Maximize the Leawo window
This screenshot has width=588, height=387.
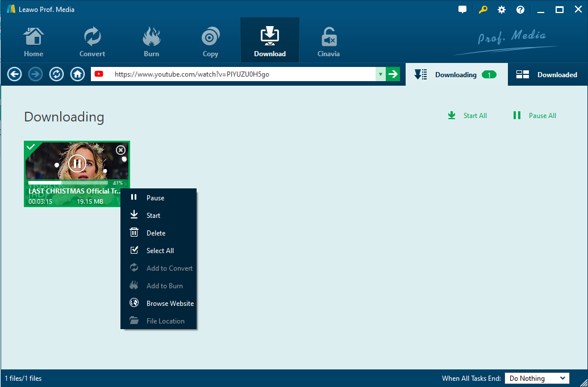pyautogui.click(x=560, y=10)
